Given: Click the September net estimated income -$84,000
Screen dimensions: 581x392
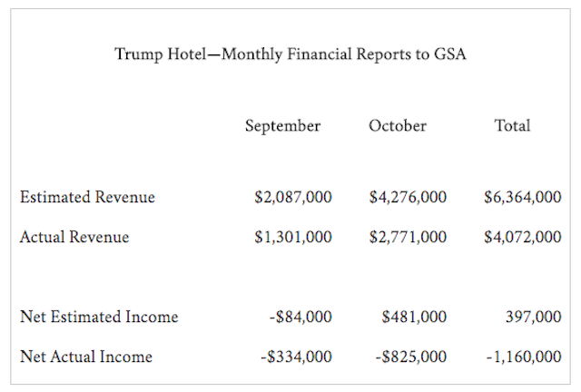Looking at the screenshot, I should 302,317.
